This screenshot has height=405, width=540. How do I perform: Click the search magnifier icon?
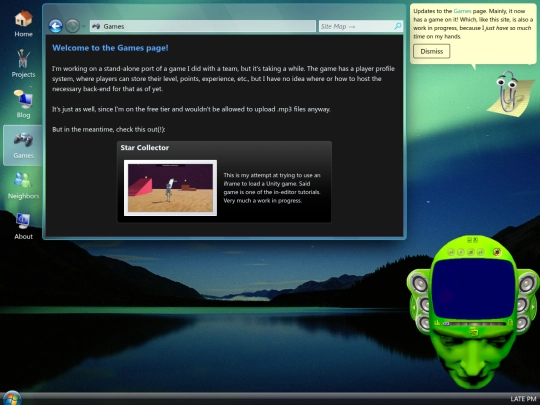(398, 26)
